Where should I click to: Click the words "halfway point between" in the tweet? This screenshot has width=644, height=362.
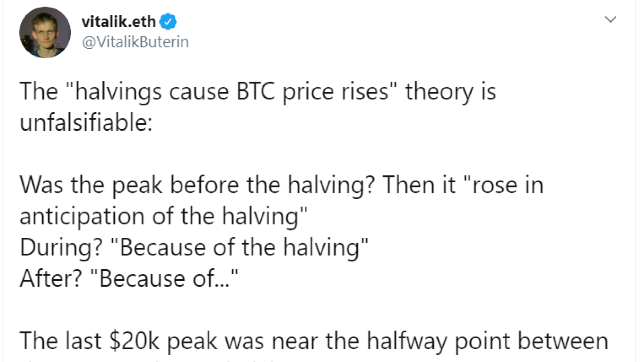[x=487, y=341]
